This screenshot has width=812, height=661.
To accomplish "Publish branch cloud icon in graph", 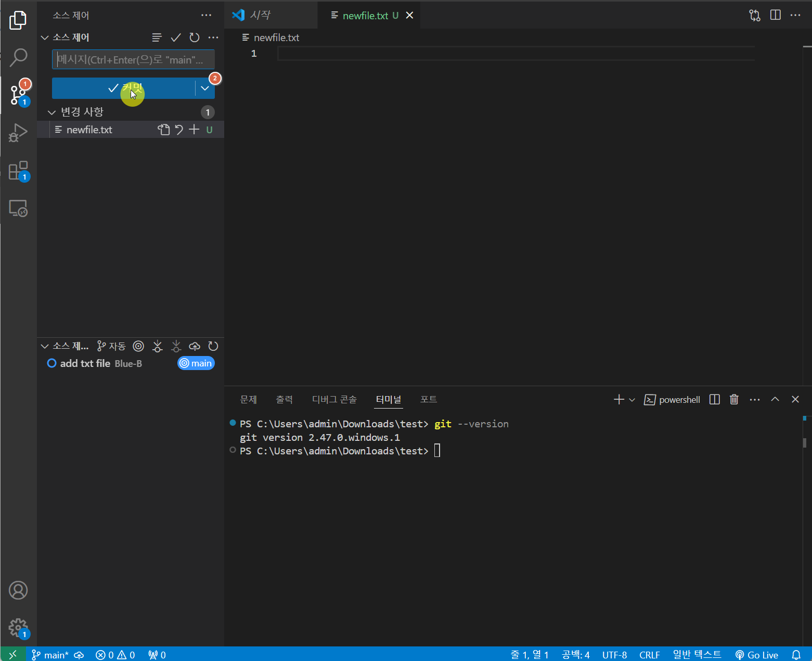I will (195, 346).
